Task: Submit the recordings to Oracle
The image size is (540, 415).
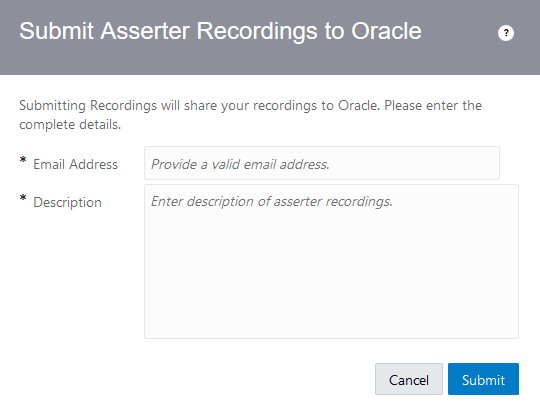Action: tap(483, 379)
